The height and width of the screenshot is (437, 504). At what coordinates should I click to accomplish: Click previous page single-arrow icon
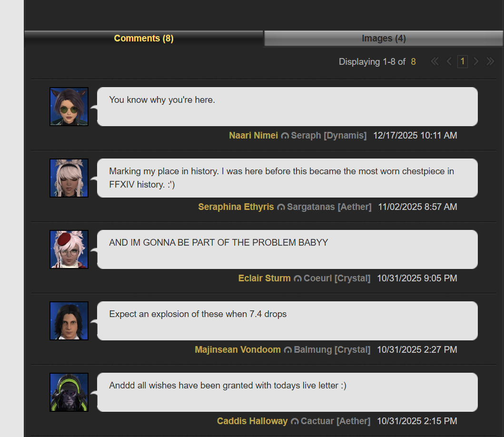click(449, 61)
